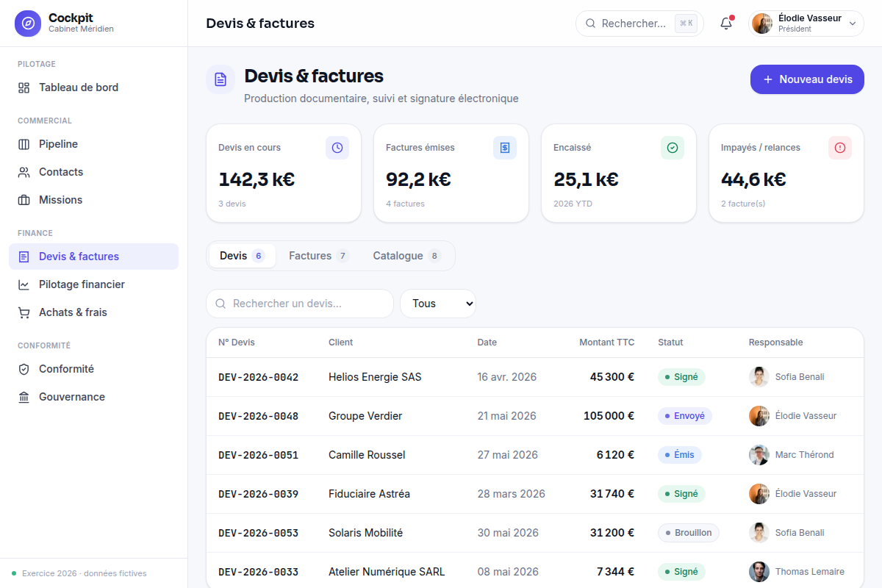Open Gouvernance in the sidebar

[93, 397]
